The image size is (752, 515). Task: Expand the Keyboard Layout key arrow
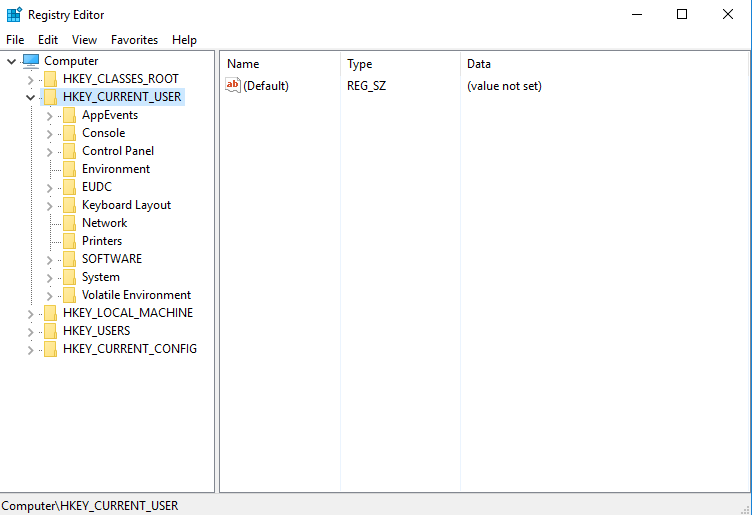[49, 206]
